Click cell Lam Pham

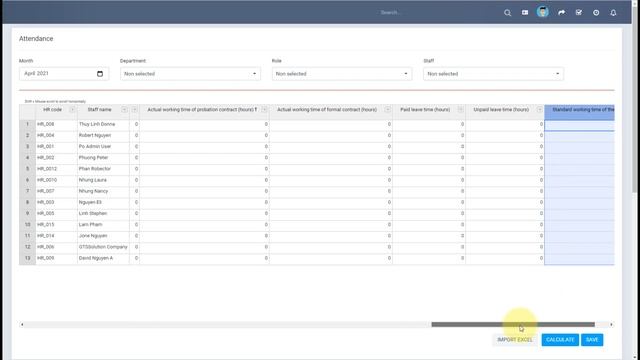pos(103,224)
